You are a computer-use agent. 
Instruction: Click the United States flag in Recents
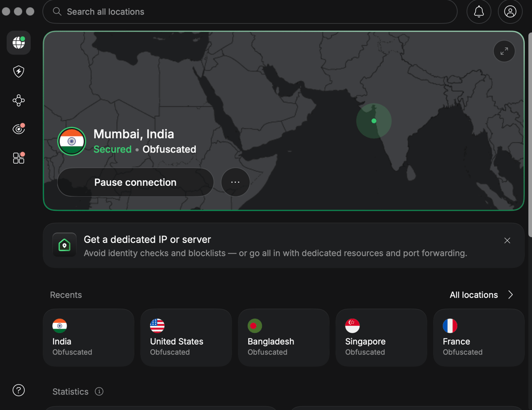click(x=157, y=326)
